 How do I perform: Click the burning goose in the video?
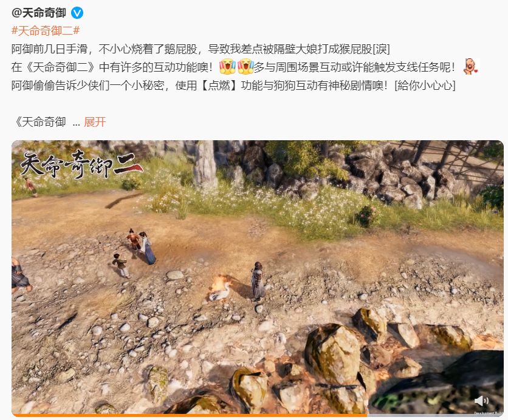(x=221, y=289)
